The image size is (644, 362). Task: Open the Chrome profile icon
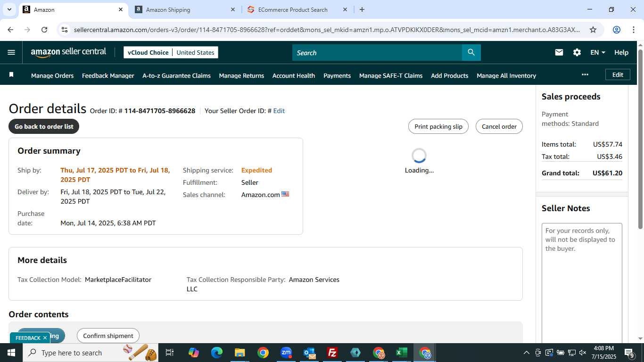click(616, 30)
